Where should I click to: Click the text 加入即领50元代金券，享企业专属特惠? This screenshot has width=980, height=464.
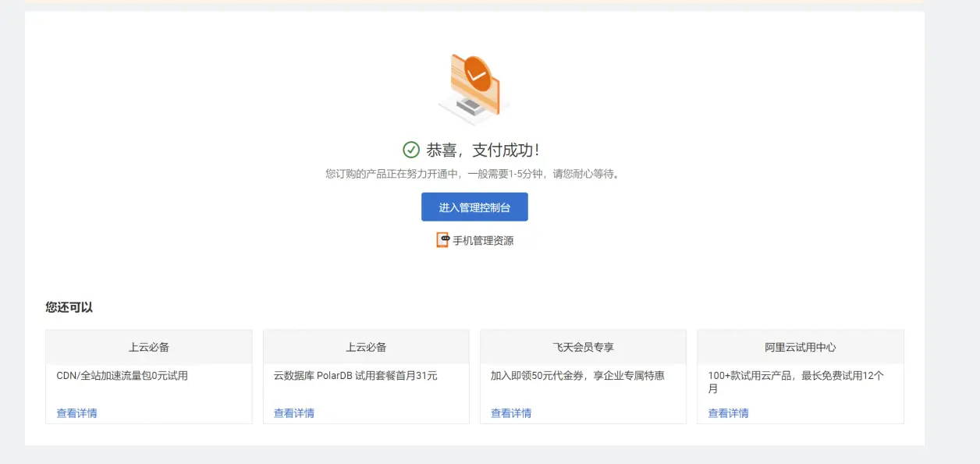click(578, 376)
